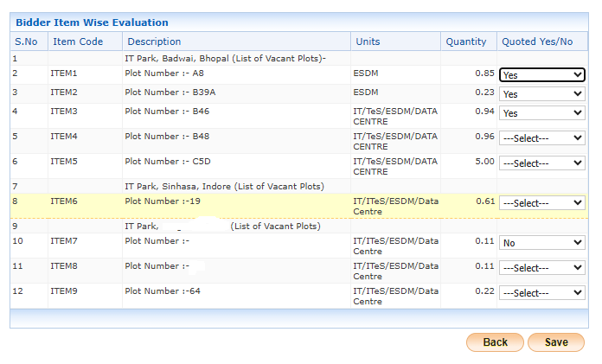602x364 pixels.
Task: Click the Bidder Item Wise Evaluation title
Action: tap(92, 22)
